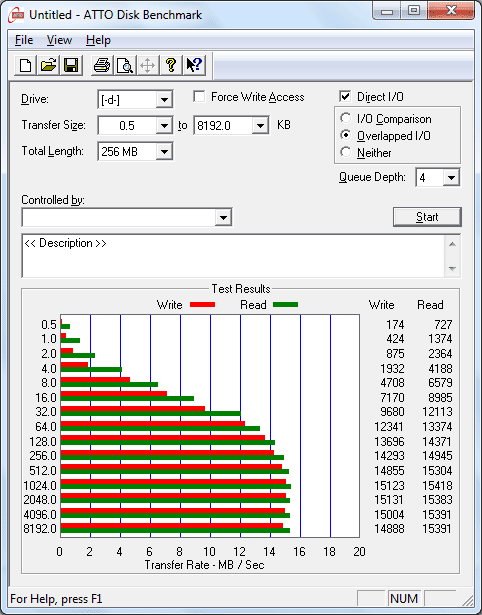Select the Overlapped I/O radio button
This screenshot has height=615, width=482.
(346, 135)
